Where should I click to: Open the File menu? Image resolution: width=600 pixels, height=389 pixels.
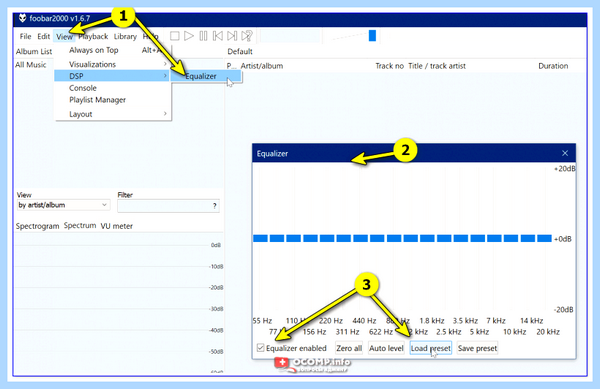(x=25, y=36)
